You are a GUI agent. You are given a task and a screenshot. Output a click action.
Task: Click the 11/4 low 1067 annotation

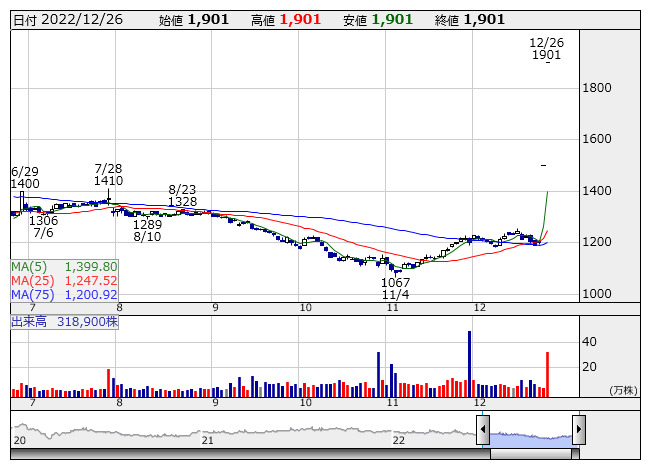(x=395, y=289)
